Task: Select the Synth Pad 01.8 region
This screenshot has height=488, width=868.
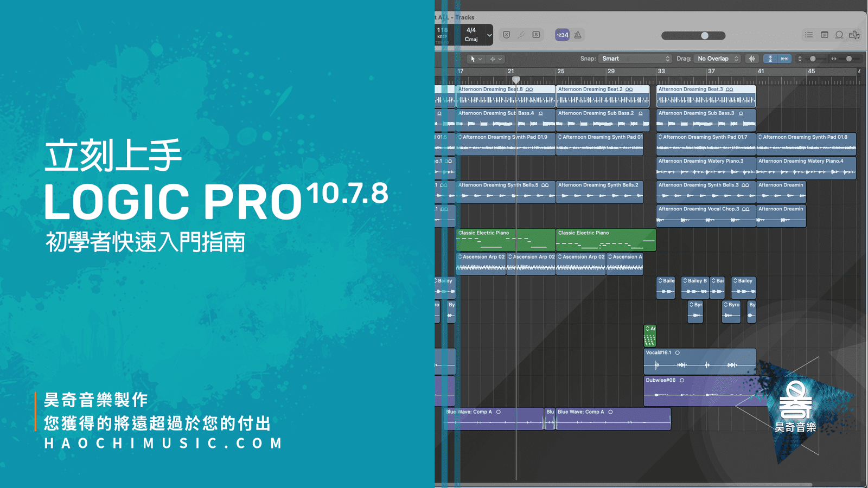Action: point(806,144)
